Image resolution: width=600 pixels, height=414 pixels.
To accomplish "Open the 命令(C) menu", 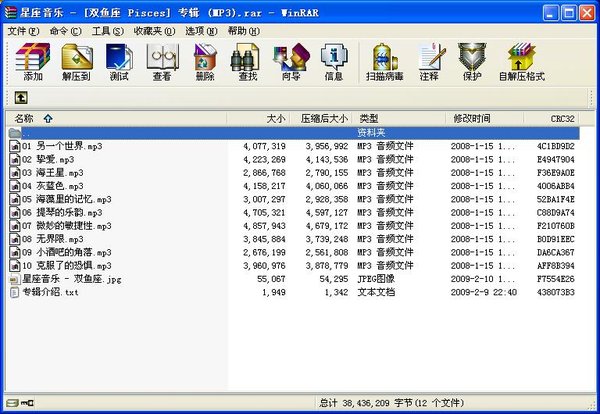I will [x=65, y=31].
